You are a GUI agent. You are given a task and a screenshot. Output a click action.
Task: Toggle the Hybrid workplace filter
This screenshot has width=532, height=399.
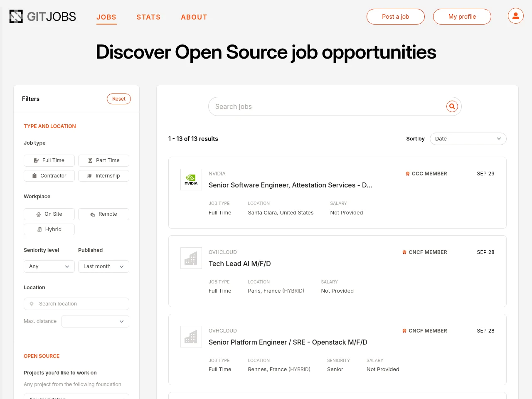click(49, 229)
